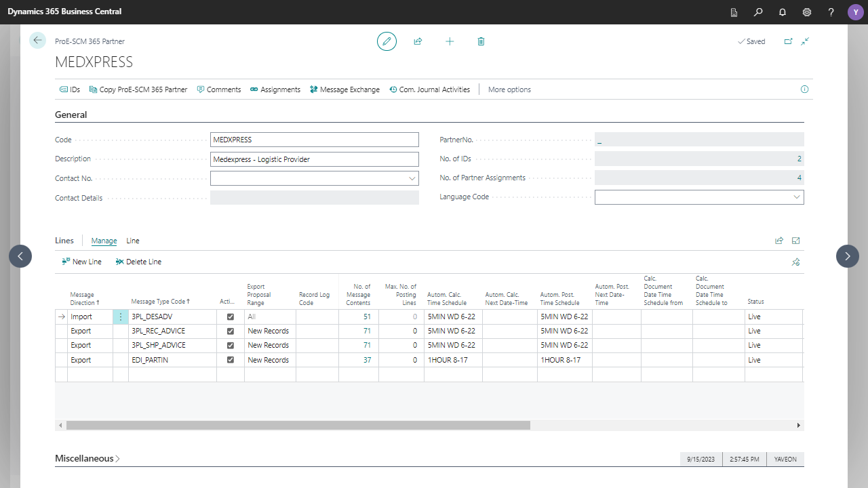Open Comments action
The height and width of the screenshot is (488, 868).
coord(219,89)
